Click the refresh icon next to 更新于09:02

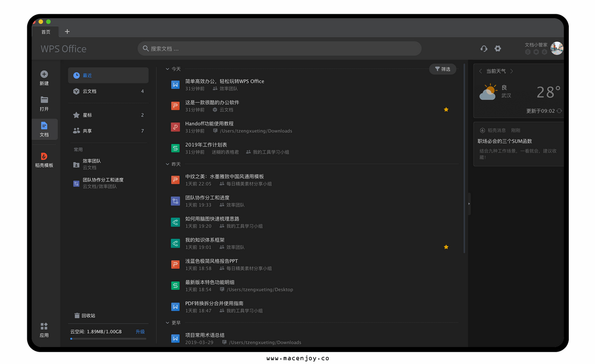click(559, 111)
